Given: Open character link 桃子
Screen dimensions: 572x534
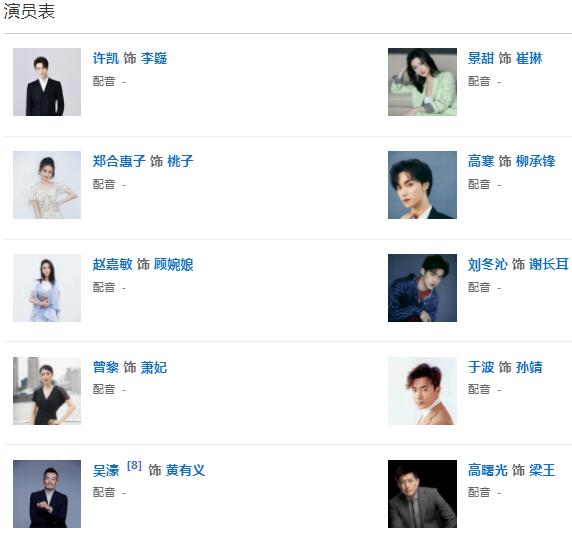Looking at the screenshot, I should pos(180,161).
